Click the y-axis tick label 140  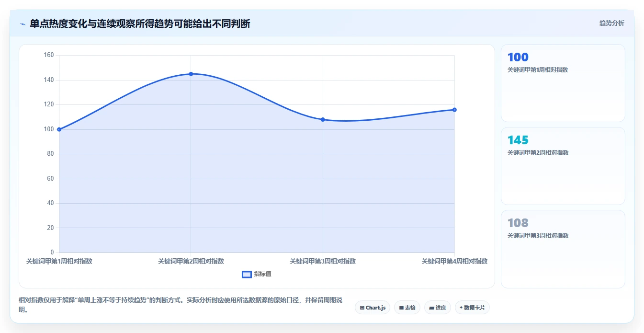point(48,80)
